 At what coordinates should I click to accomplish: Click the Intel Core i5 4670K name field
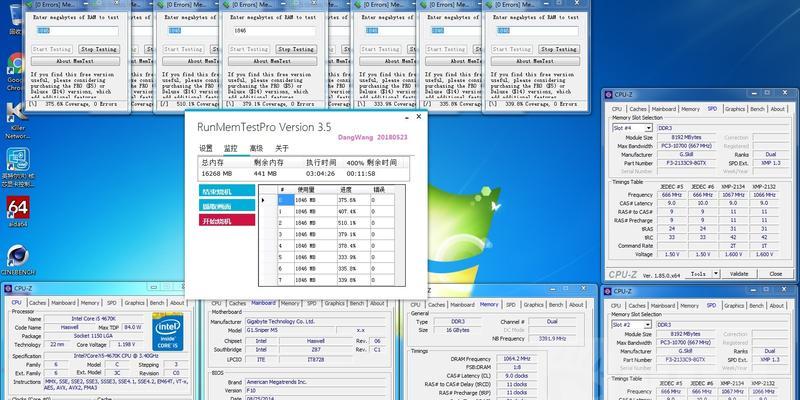click(x=95, y=319)
